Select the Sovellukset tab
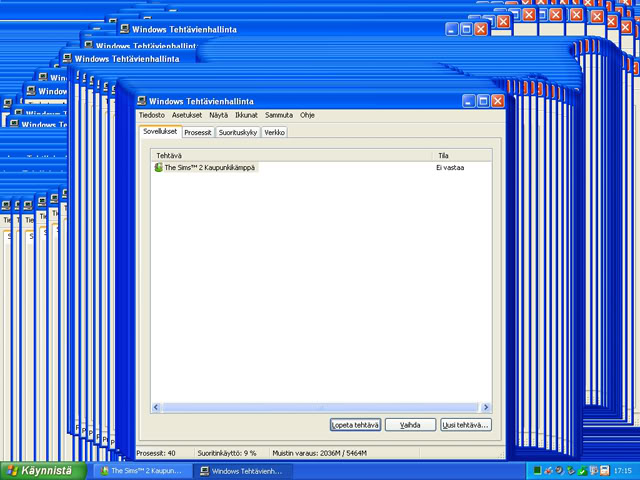Viewport: 640px width, 480px height. (160, 131)
